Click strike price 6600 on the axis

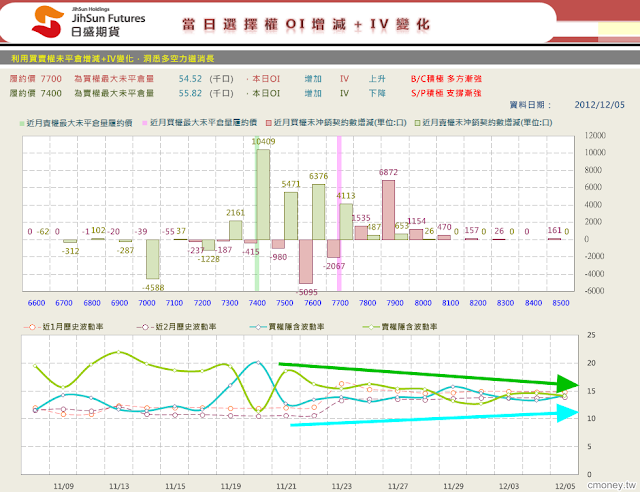(x=36, y=303)
